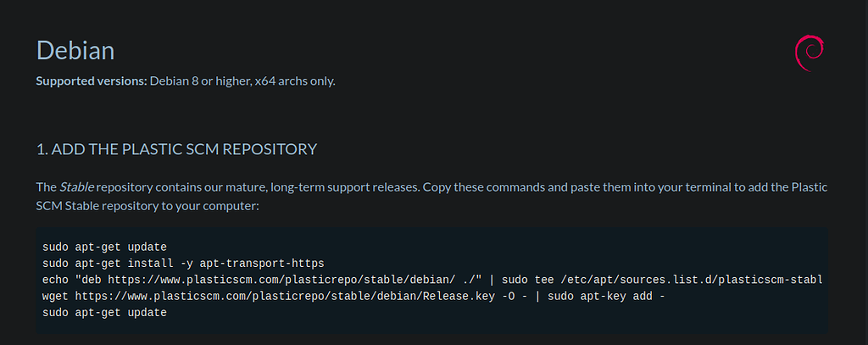Click the Debian swirl logo
The width and height of the screenshot is (868, 345).
pos(809,53)
